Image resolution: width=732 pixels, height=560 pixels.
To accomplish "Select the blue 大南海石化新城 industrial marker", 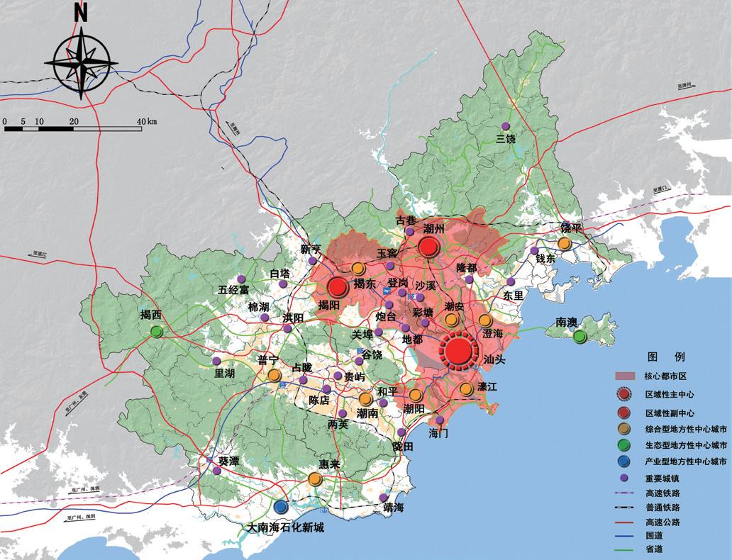I will [281, 507].
